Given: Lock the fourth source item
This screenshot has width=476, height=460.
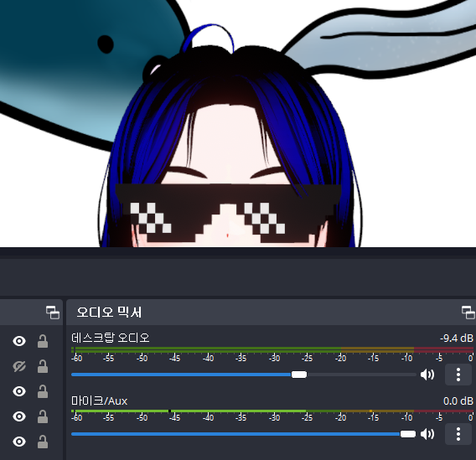Looking at the screenshot, I should (x=43, y=416).
